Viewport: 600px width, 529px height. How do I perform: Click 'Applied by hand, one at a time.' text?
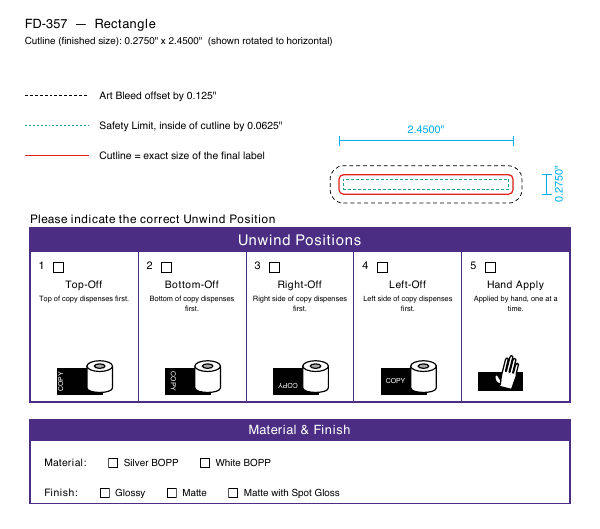coord(515,304)
